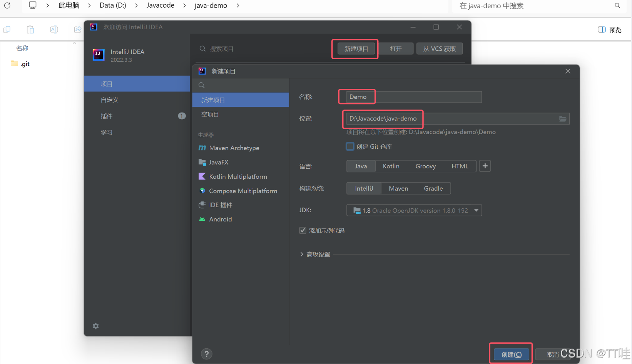Viewport: 632px width, 364px height.
Task: Select the 项目 tab in welcome window
Action: [x=137, y=84]
